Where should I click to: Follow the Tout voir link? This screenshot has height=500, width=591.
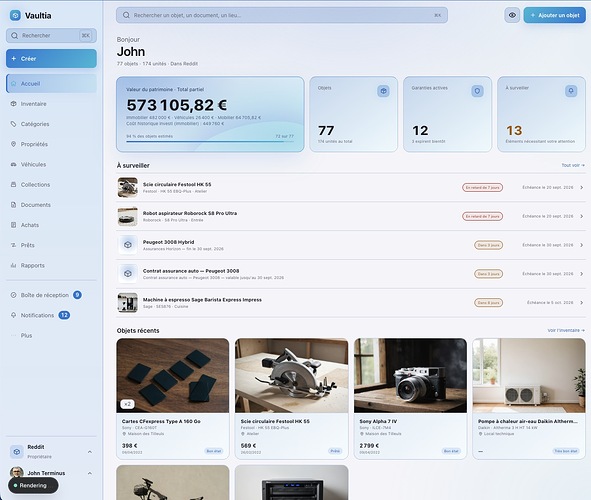(573, 165)
